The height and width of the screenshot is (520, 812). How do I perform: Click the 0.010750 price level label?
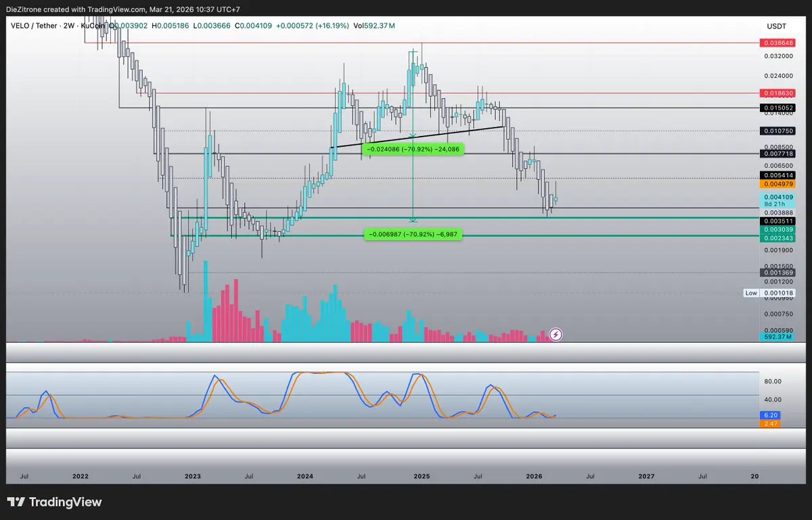coord(778,131)
